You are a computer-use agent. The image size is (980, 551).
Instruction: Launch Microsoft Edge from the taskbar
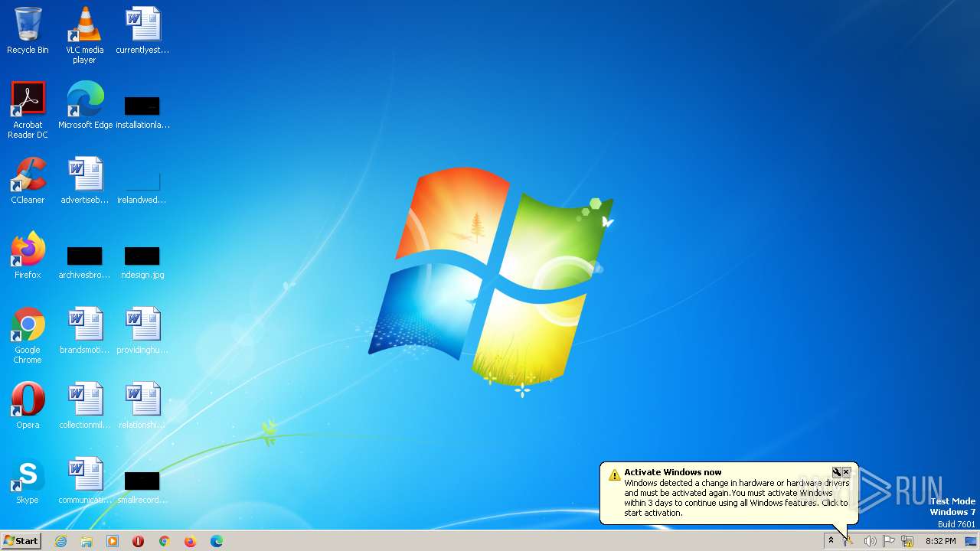[217, 541]
